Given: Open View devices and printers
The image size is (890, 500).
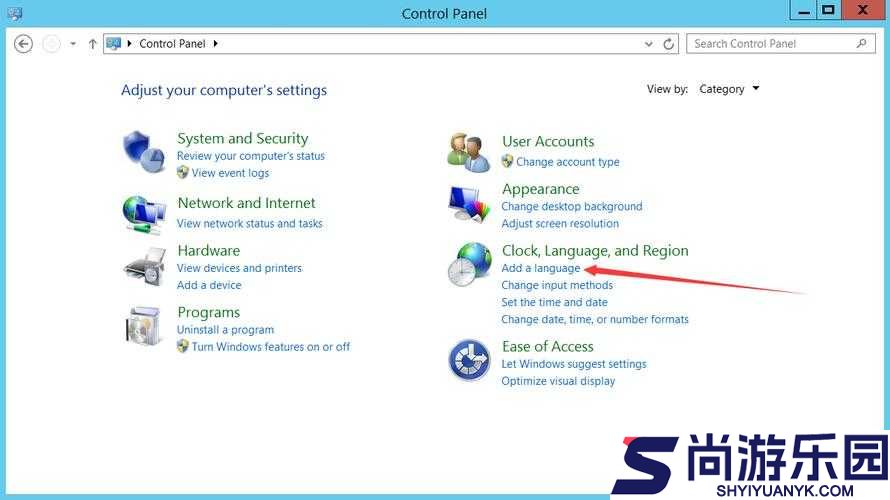Looking at the screenshot, I should tap(240, 268).
